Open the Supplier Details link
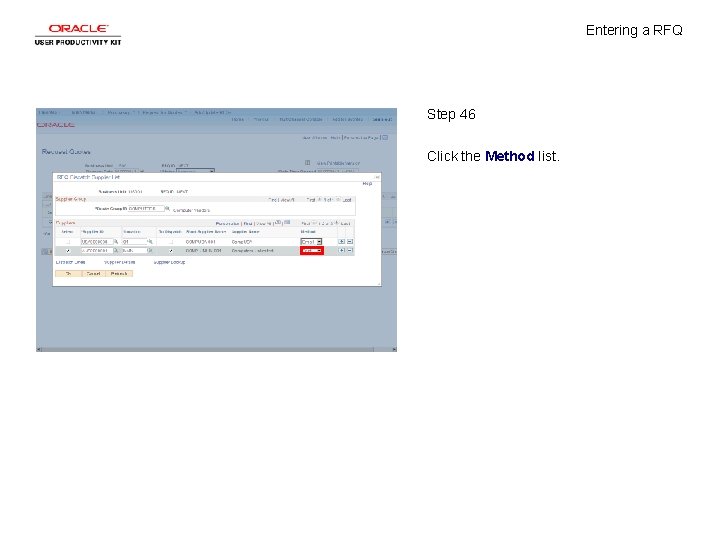 [119, 262]
